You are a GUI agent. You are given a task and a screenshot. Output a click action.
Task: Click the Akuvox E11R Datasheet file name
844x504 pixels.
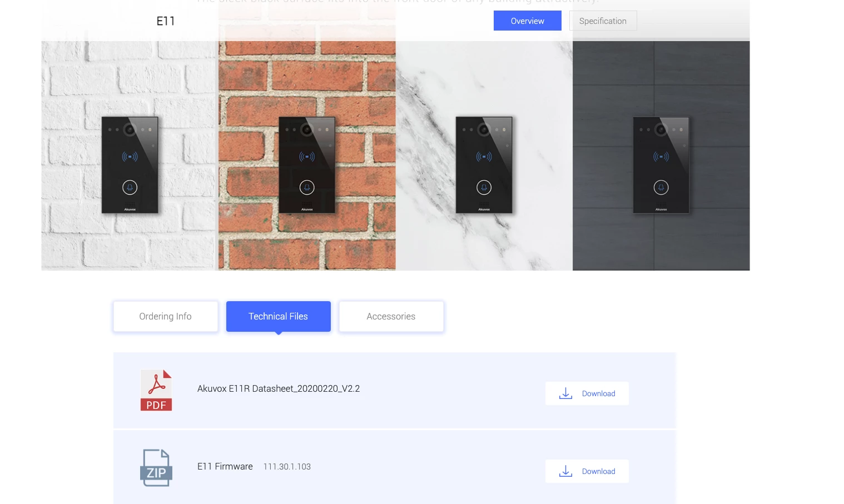point(278,388)
